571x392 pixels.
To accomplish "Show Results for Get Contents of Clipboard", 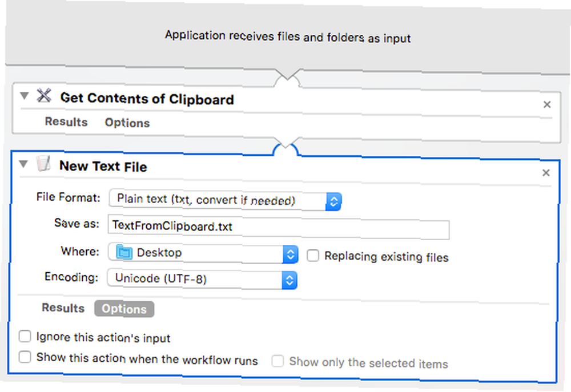I will tap(66, 122).
